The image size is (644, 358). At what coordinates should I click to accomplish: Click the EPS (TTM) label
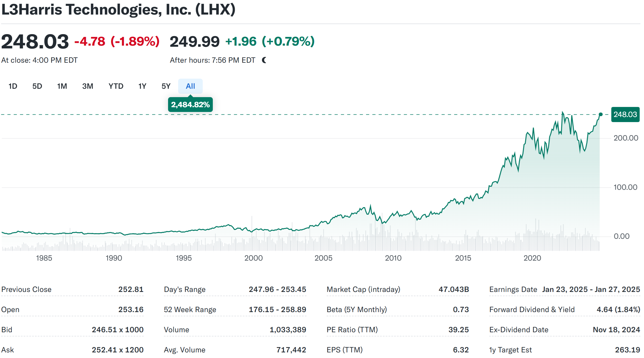tap(345, 350)
